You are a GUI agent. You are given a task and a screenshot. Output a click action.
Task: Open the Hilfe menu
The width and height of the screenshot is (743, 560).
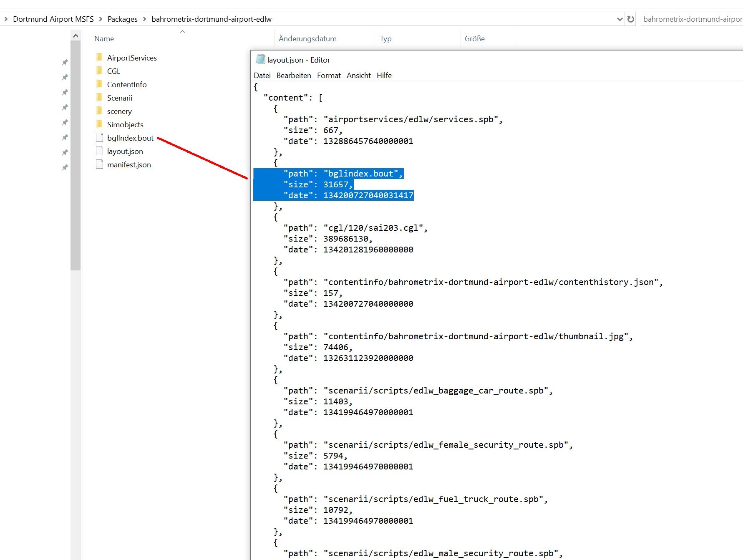click(384, 76)
